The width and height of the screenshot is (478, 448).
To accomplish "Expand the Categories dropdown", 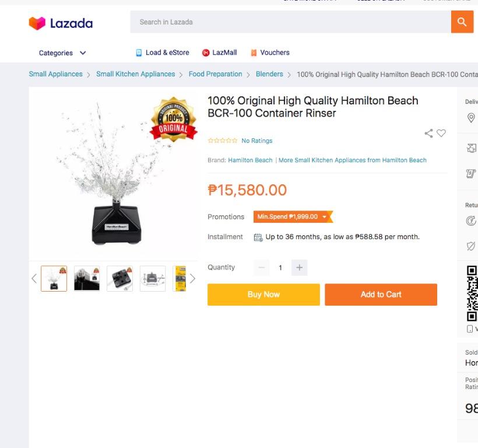I will pyautogui.click(x=62, y=52).
